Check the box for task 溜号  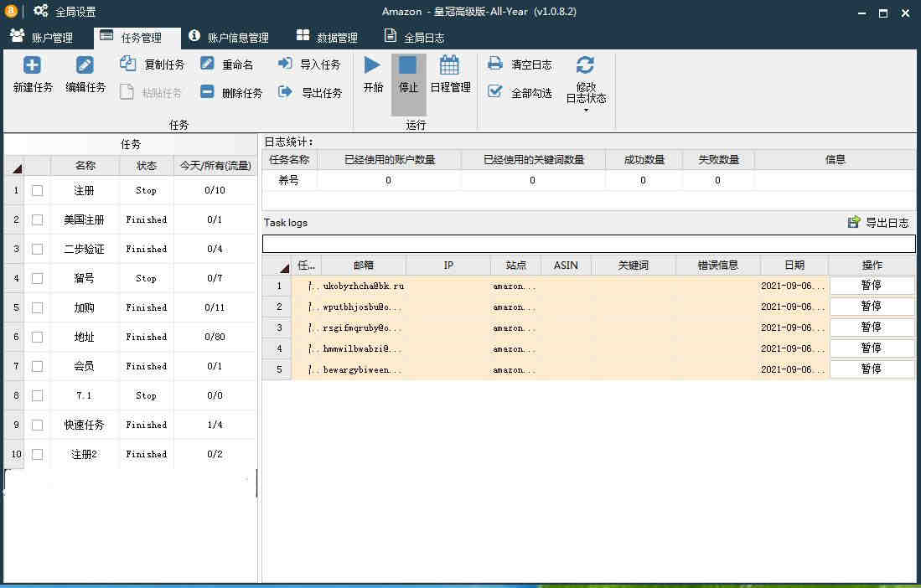pyautogui.click(x=37, y=278)
